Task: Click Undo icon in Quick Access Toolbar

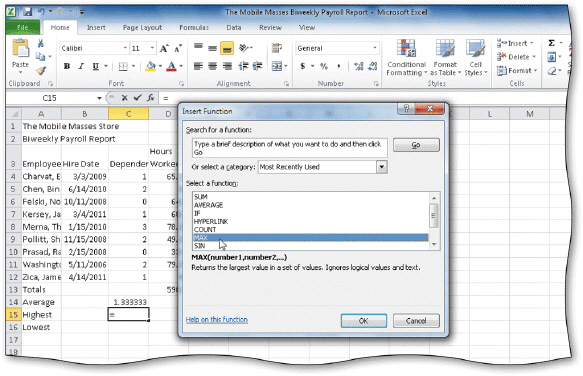Action: click(x=41, y=12)
